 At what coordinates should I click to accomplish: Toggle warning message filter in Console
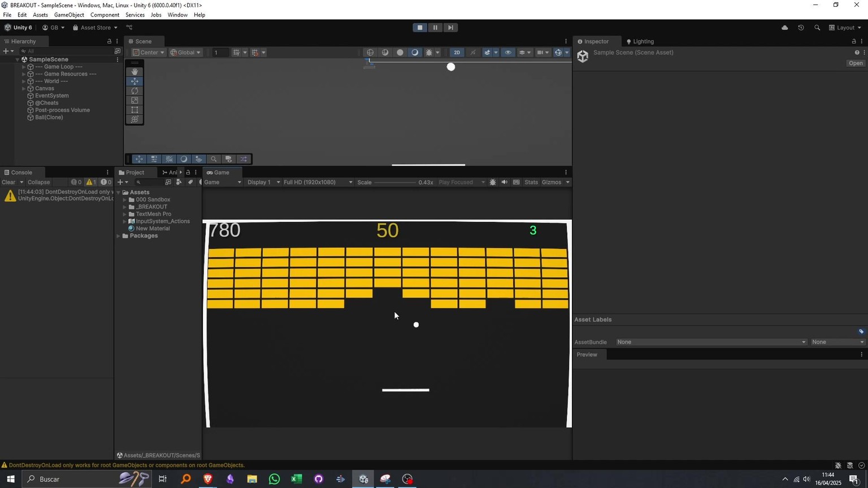click(91, 182)
